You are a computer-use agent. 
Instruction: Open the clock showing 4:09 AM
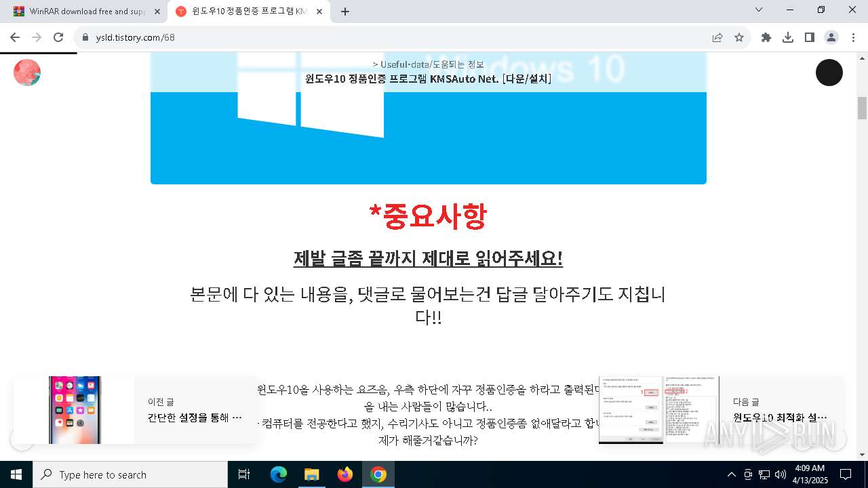pos(810,474)
